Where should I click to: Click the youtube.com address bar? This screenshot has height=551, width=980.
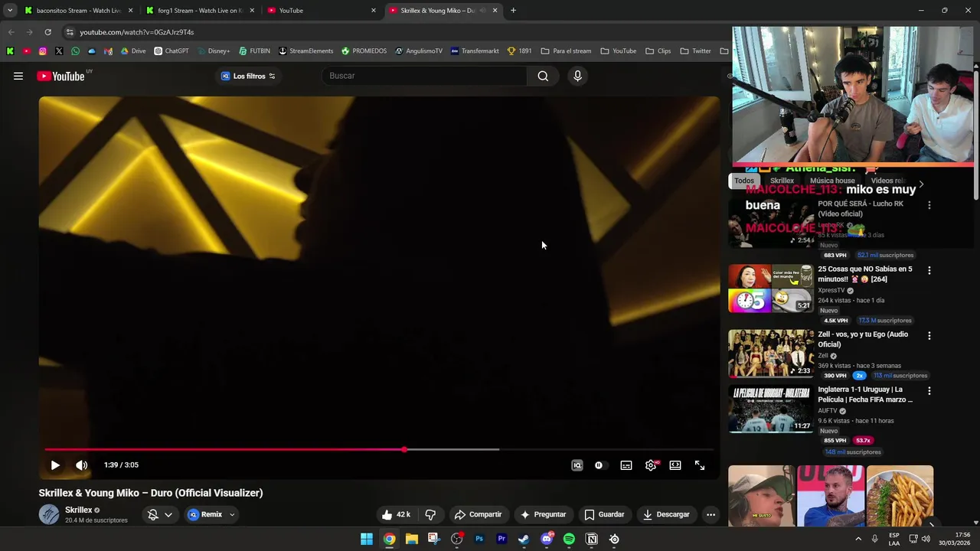tap(394, 32)
